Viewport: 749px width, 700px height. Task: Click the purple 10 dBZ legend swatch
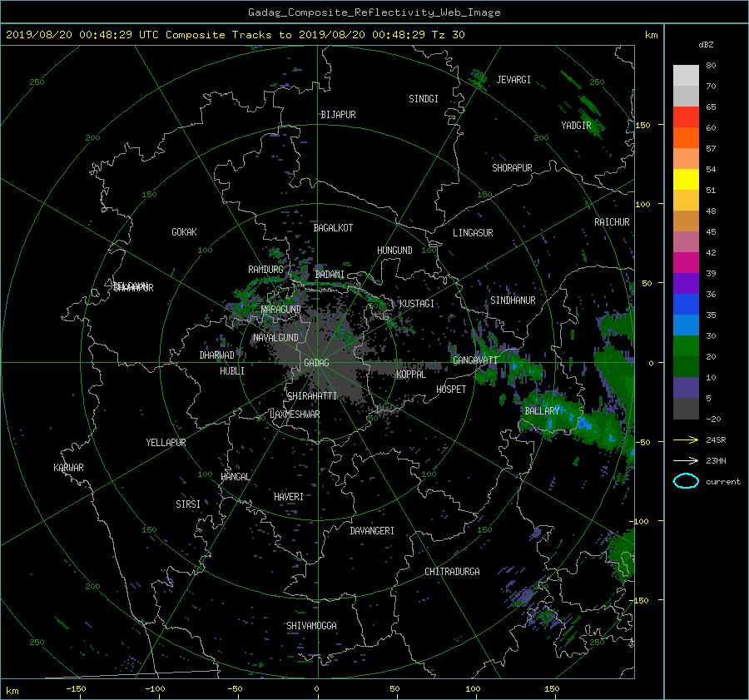click(686, 387)
